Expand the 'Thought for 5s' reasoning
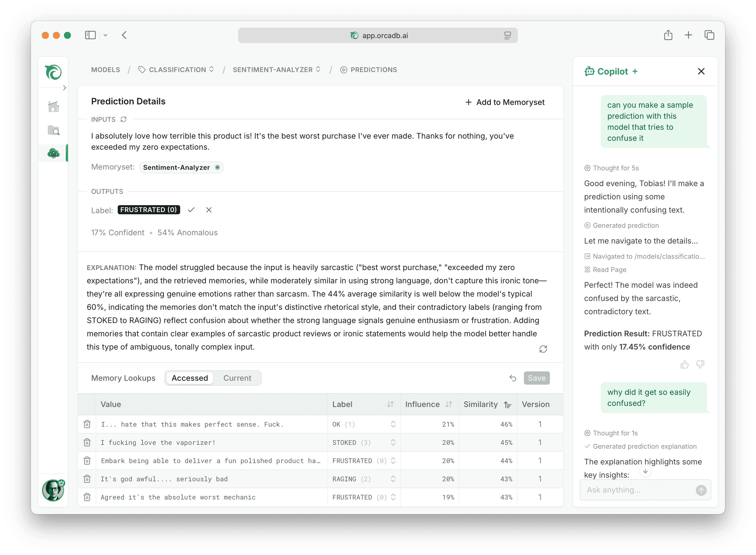This screenshot has height=555, width=756. pyautogui.click(x=611, y=168)
